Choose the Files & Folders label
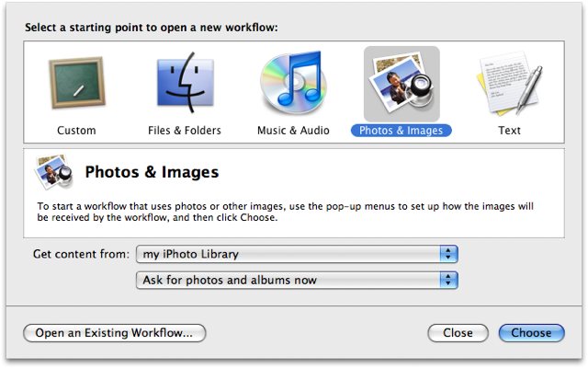This screenshot has height=368, width=588. pyautogui.click(x=185, y=131)
